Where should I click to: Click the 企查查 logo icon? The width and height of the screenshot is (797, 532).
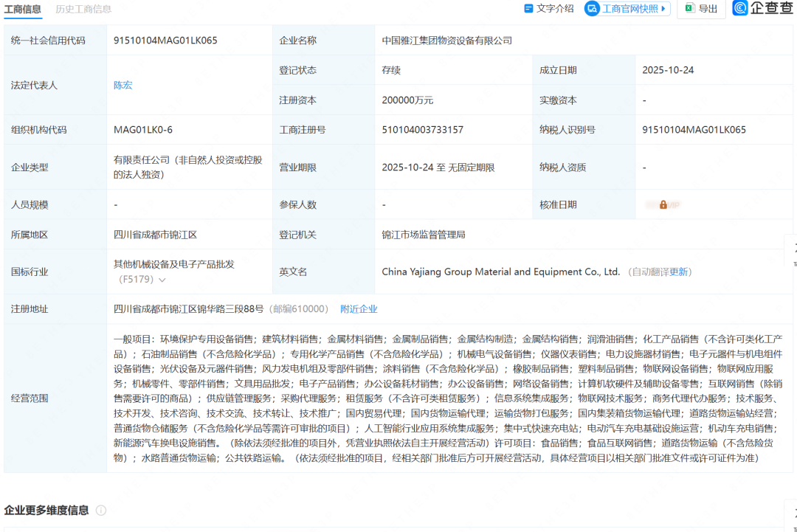(x=740, y=8)
